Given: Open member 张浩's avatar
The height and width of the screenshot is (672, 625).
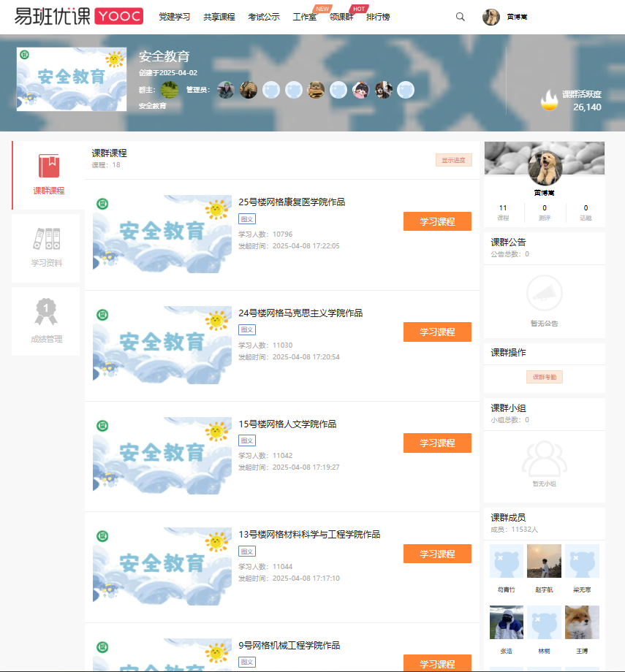Looking at the screenshot, I should pos(507,622).
